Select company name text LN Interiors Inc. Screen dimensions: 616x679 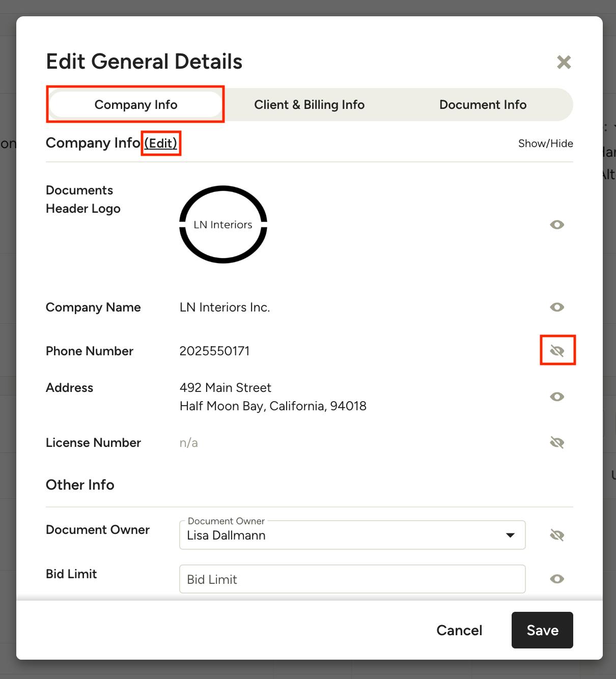pyautogui.click(x=225, y=307)
